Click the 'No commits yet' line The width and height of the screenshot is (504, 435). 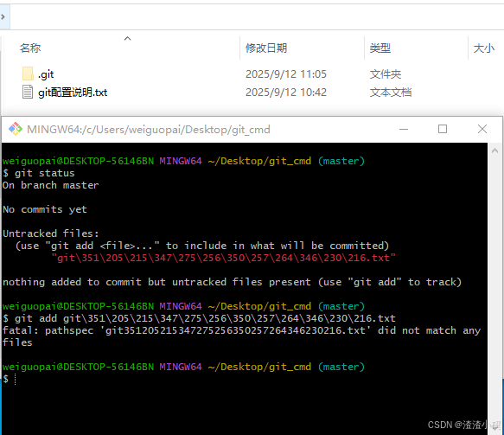(45, 209)
